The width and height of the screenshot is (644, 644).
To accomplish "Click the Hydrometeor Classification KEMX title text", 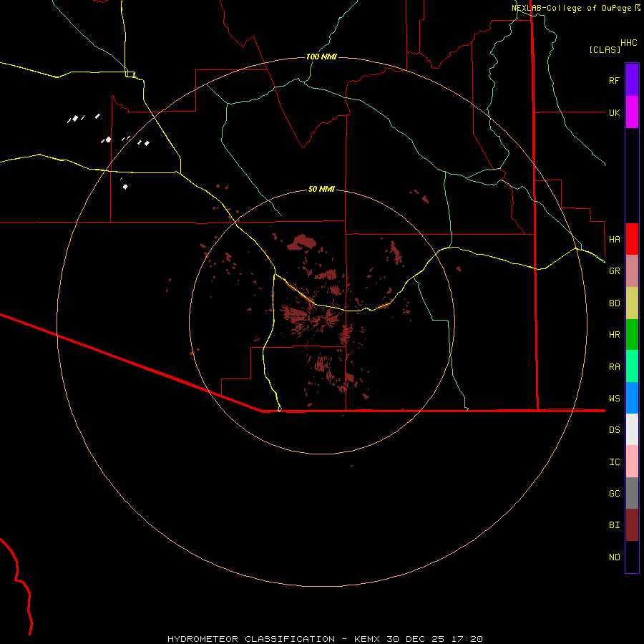I will tap(325, 639).
